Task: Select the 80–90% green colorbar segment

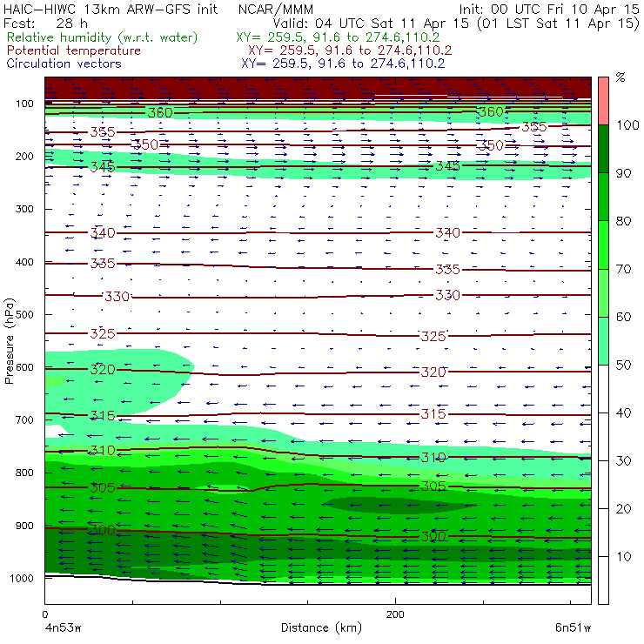Action: pyautogui.click(x=603, y=197)
